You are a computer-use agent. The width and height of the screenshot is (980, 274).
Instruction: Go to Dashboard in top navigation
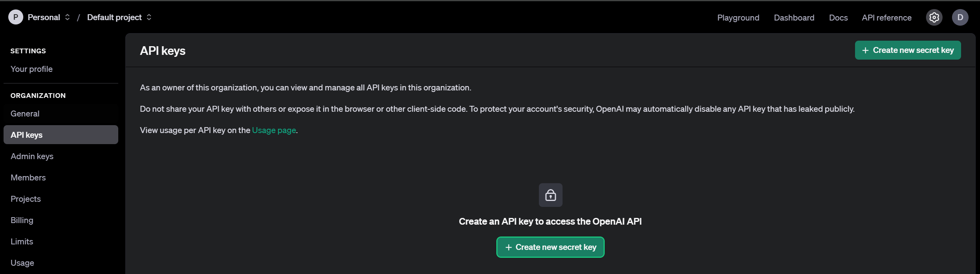coord(794,18)
